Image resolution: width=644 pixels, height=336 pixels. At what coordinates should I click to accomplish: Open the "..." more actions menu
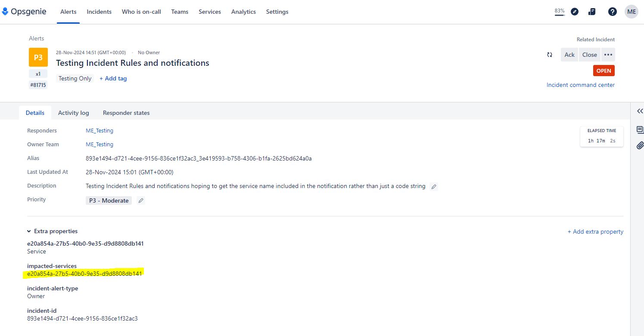tap(608, 55)
